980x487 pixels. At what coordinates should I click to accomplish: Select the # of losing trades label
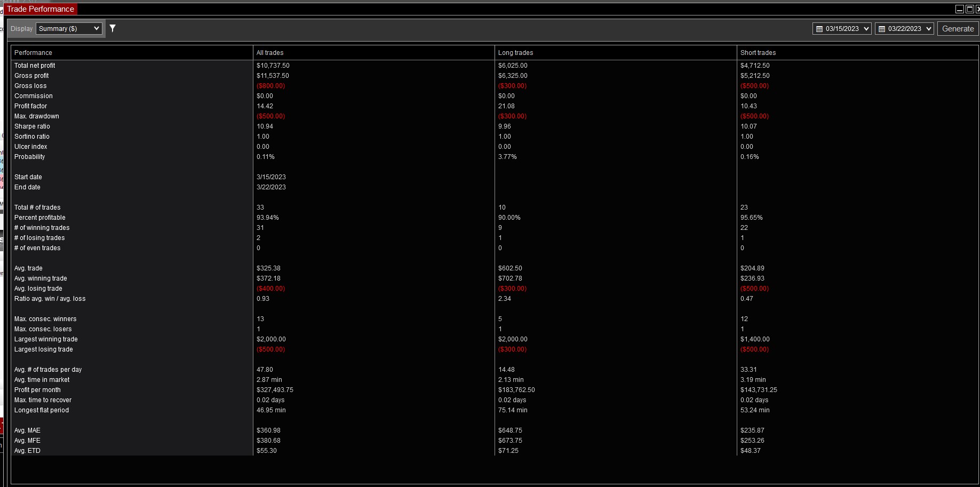[39, 238]
